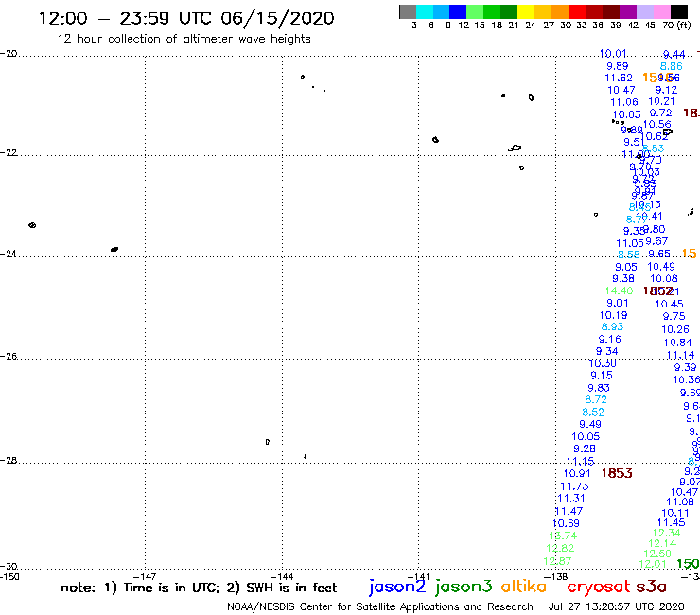This screenshot has height=615, width=700.
Task: Select the 10.49 wave height value
Action: point(661,267)
